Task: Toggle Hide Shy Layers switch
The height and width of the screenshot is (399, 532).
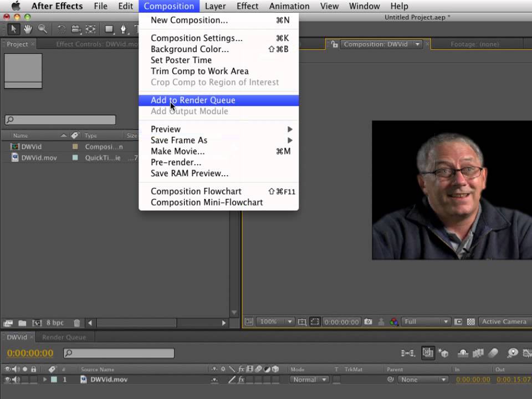Action: tap(463, 353)
